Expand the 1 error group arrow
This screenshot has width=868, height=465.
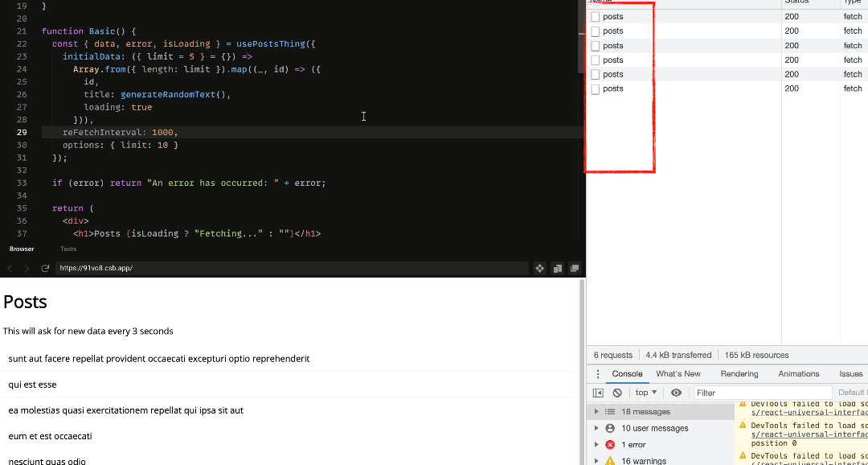596,445
